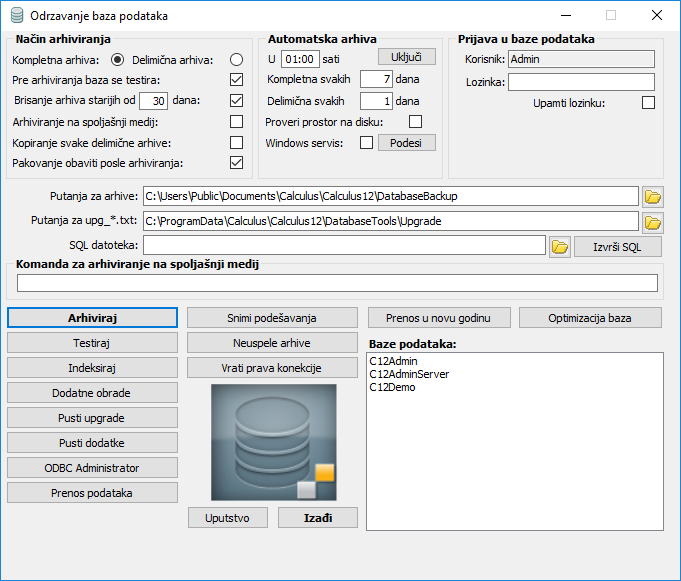Enable Arhiviranje na spoljašnji medij checkbox
The width and height of the screenshot is (681, 581).
[x=236, y=122]
